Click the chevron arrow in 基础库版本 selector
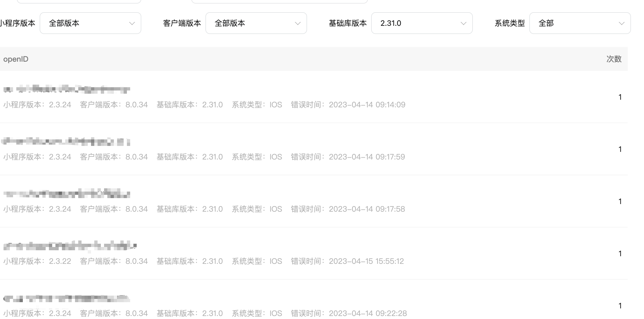This screenshot has width=644, height=319. 464,23
